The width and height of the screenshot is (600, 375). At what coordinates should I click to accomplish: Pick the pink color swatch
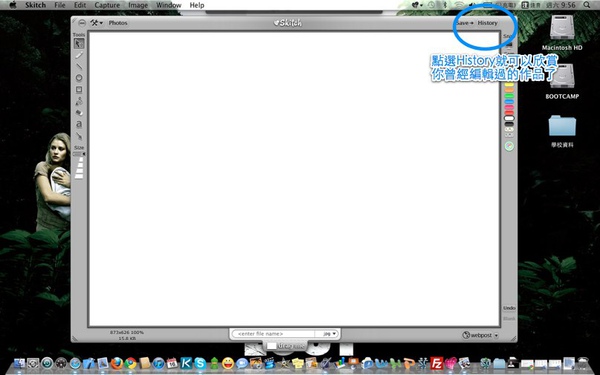click(509, 108)
